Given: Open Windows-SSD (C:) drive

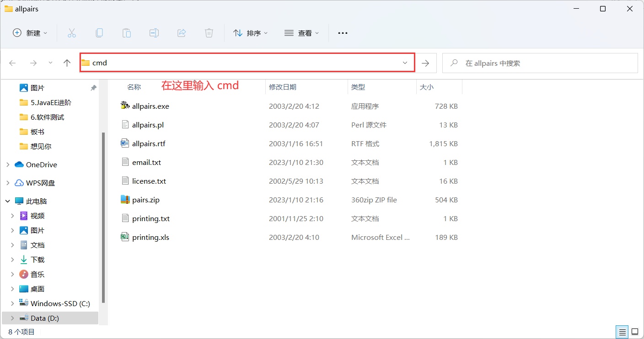Looking at the screenshot, I should point(54,303).
